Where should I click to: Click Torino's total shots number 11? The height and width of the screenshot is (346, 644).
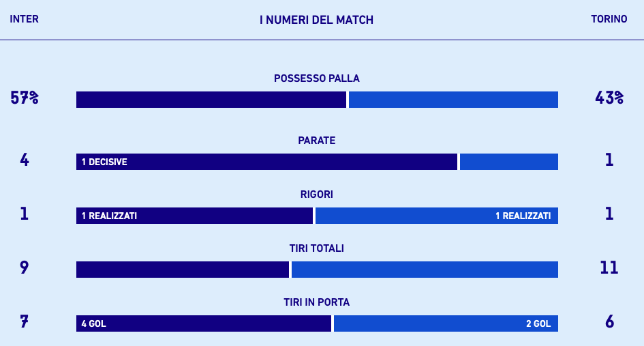click(x=609, y=268)
